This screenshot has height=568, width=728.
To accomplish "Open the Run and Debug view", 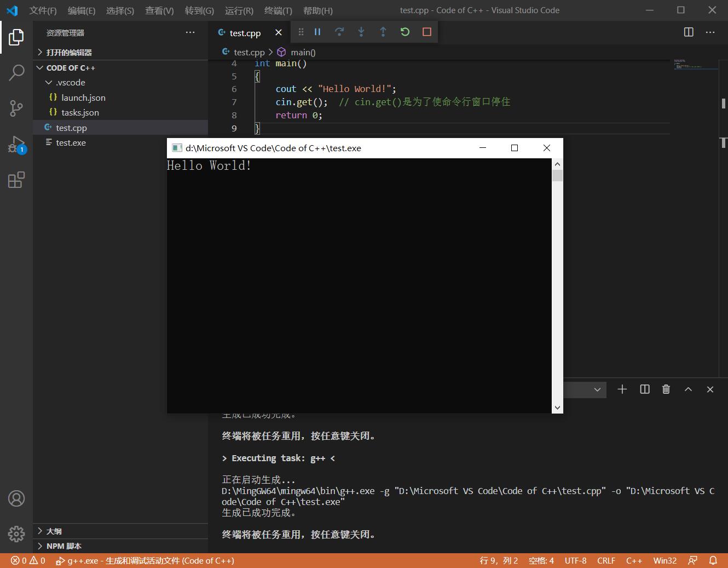I will pyautogui.click(x=16, y=145).
